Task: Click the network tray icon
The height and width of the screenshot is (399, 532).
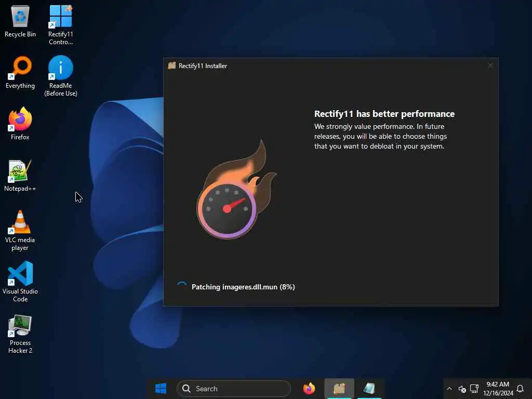Action: tap(474, 389)
